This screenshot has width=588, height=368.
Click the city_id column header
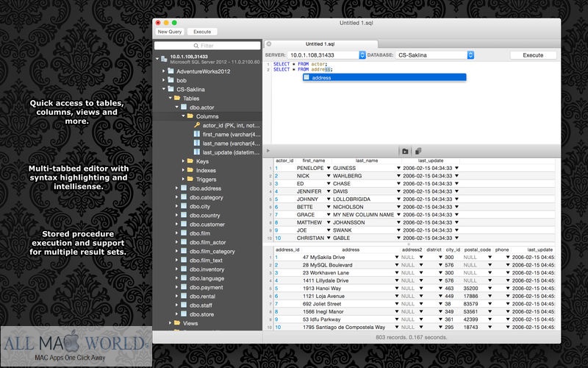pyautogui.click(x=453, y=250)
